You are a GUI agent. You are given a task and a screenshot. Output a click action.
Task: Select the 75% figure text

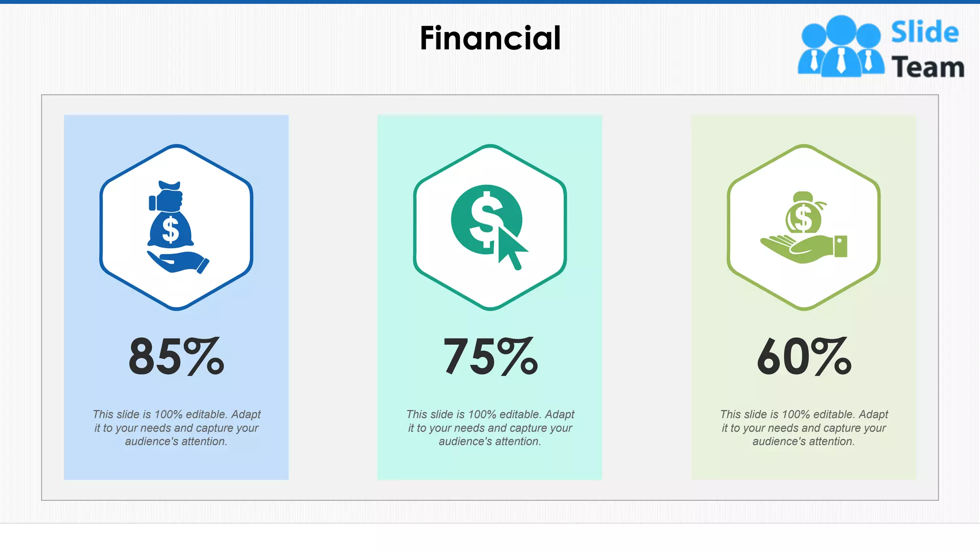pyautogui.click(x=490, y=356)
